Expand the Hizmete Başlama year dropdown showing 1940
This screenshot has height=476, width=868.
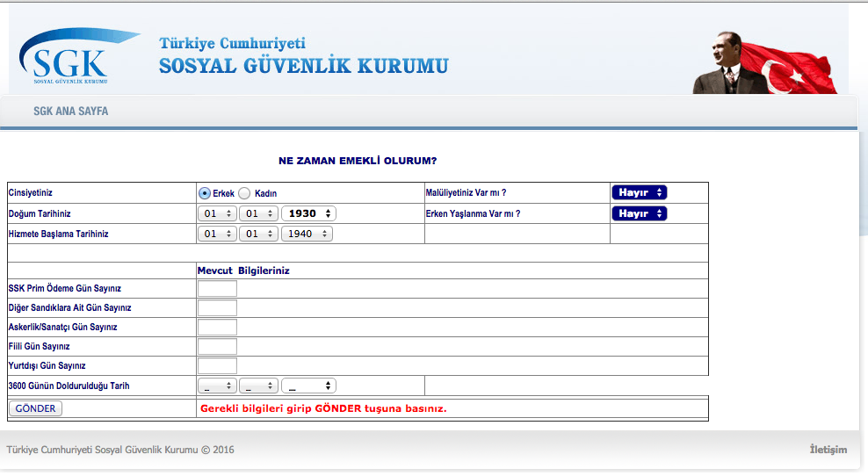pos(307,234)
